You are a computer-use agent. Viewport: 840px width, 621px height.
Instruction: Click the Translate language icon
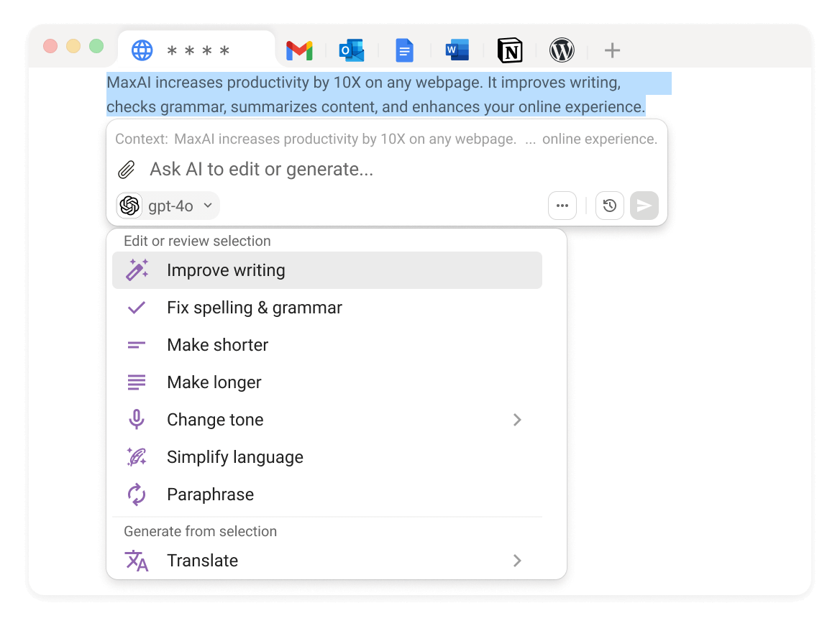point(137,561)
